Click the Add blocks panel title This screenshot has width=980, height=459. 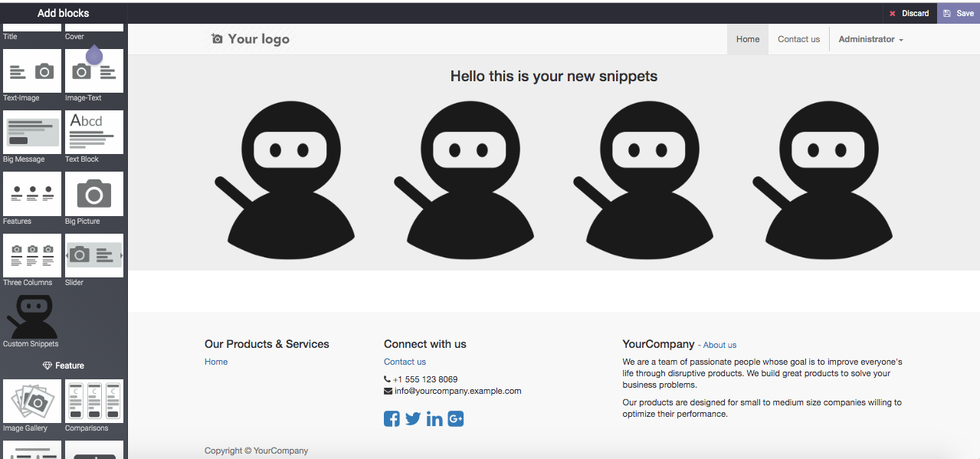[x=64, y=13]
